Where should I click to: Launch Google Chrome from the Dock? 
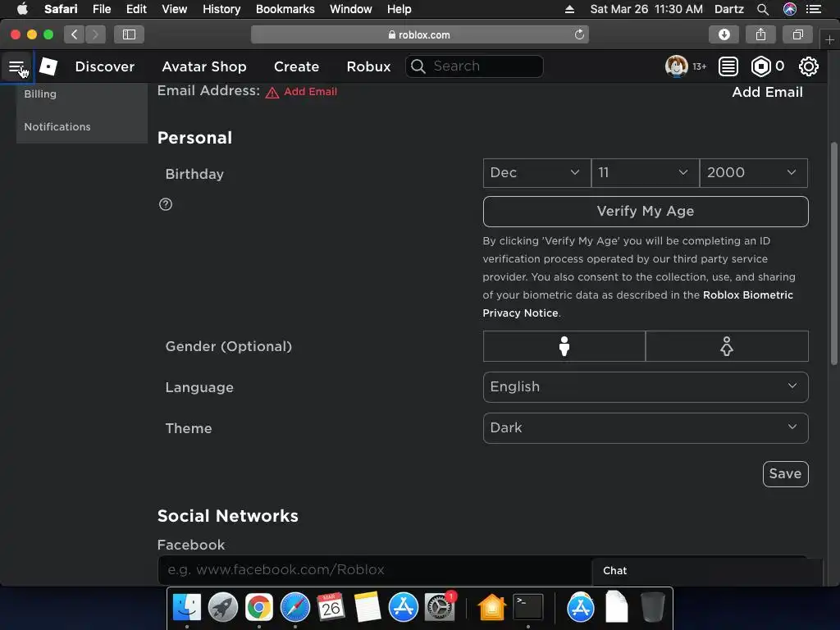258,608
